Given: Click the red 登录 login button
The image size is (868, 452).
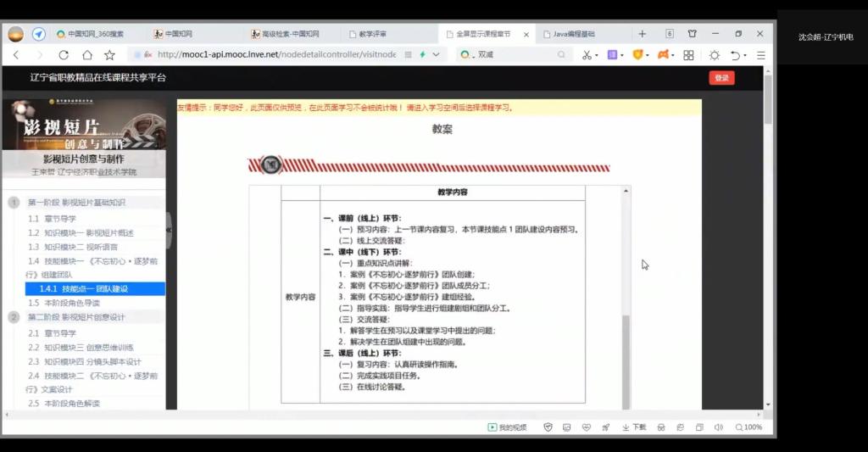Looking at the screenshot, I should coord(721,78).
